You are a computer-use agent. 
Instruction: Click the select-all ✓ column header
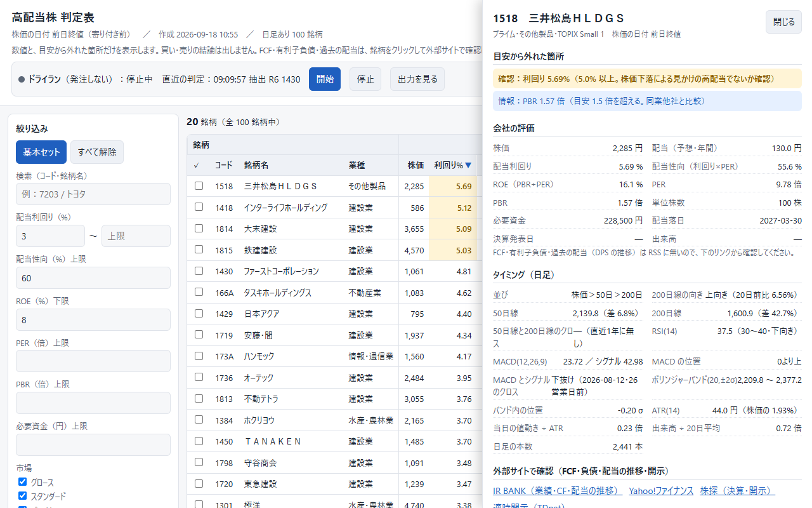pyautogui.click(x=197, y=165)
